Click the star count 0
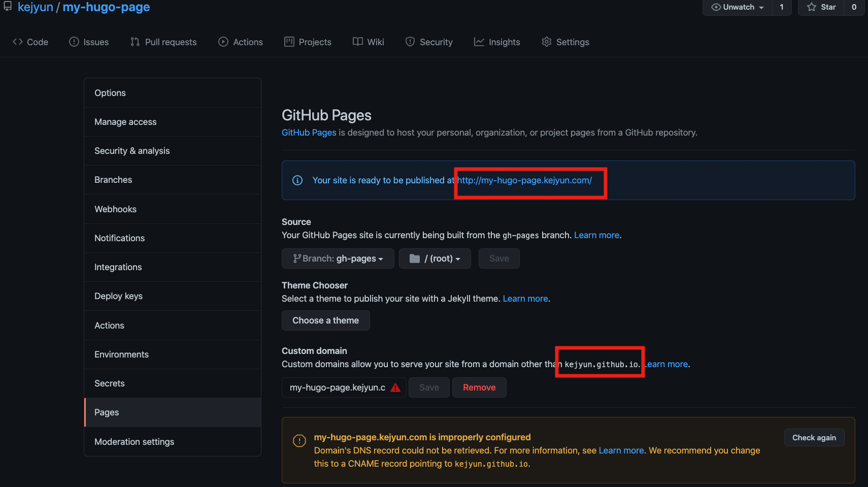 854,7
